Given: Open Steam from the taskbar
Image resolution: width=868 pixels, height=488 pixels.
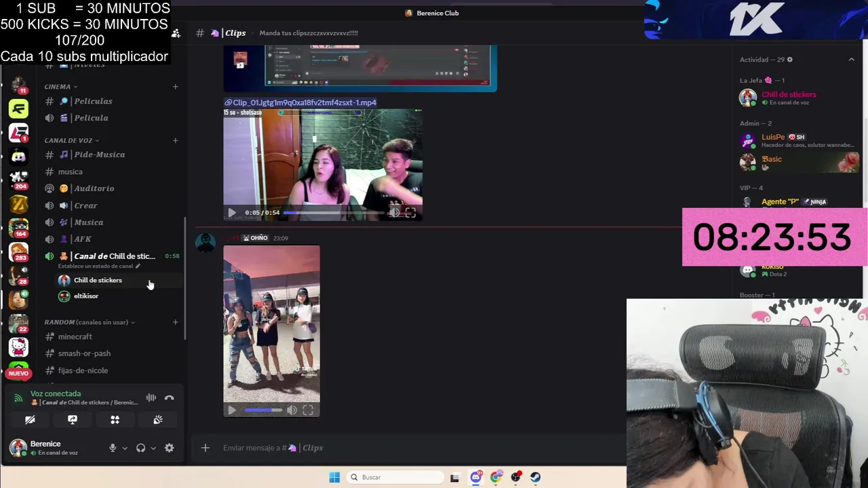Looking at the screenshot, I should [536, 477].
